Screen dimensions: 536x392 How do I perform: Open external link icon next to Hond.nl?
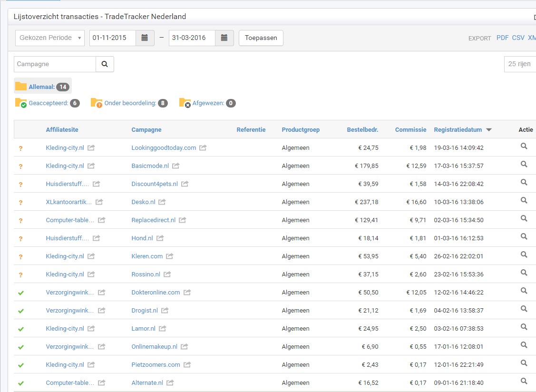(x=160, y=238)
